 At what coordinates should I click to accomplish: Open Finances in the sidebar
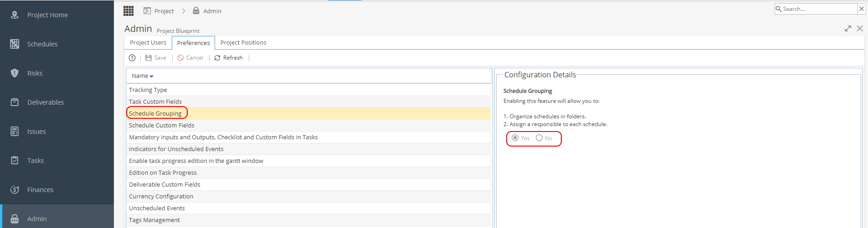pyautogui.click(x=40, y=190)
